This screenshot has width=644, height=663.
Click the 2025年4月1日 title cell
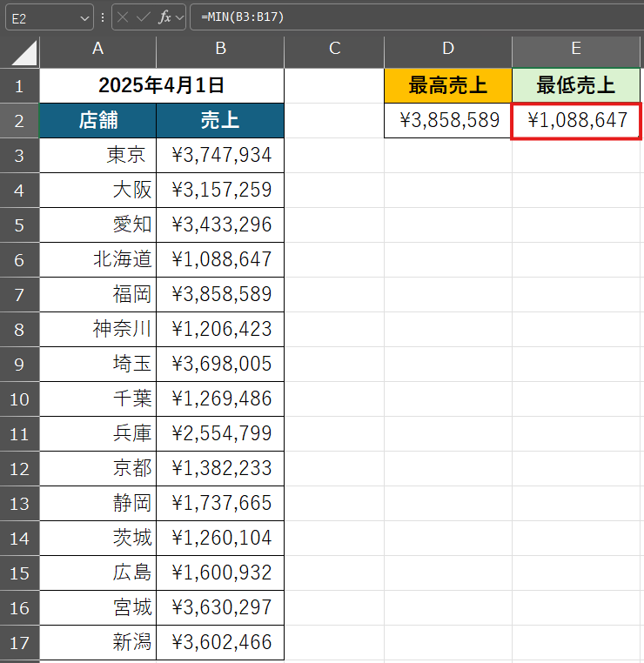point(162,86)
